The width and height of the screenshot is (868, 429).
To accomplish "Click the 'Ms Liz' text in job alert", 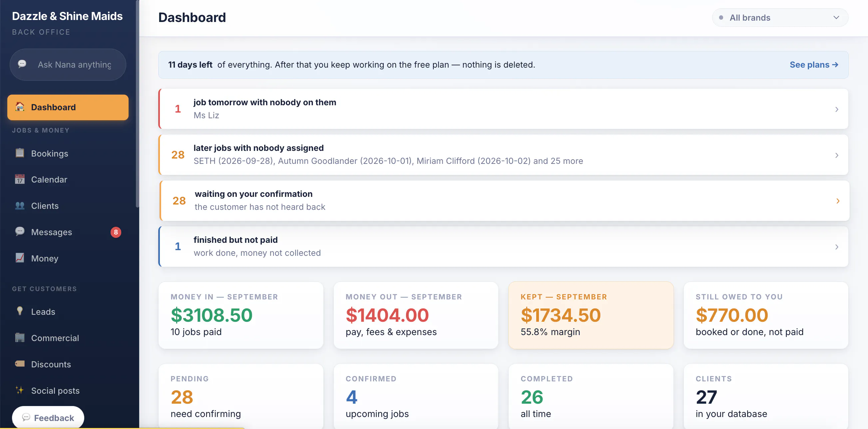I will [206, 115].
